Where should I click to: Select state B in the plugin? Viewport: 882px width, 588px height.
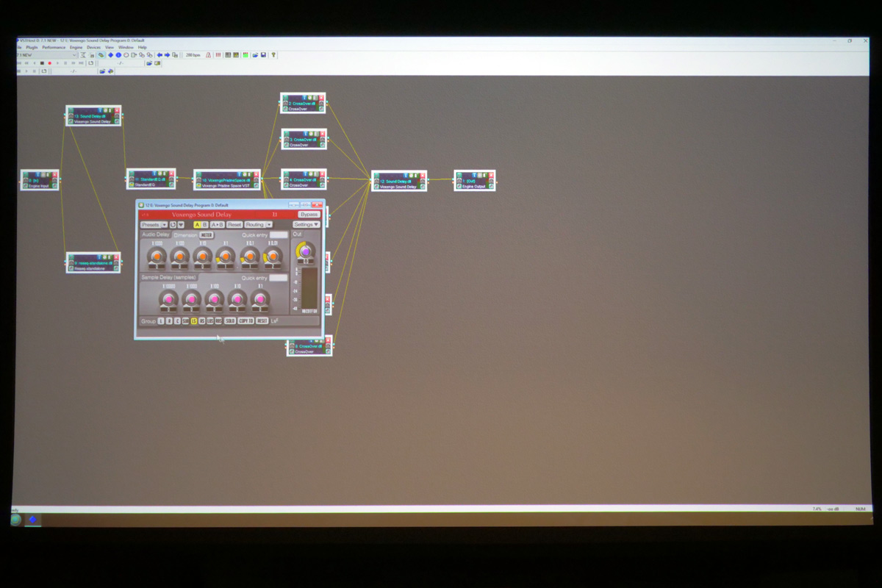coord(204,225)
